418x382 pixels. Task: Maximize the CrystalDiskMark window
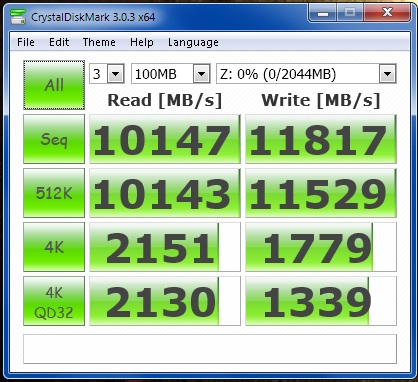point(350,13)
